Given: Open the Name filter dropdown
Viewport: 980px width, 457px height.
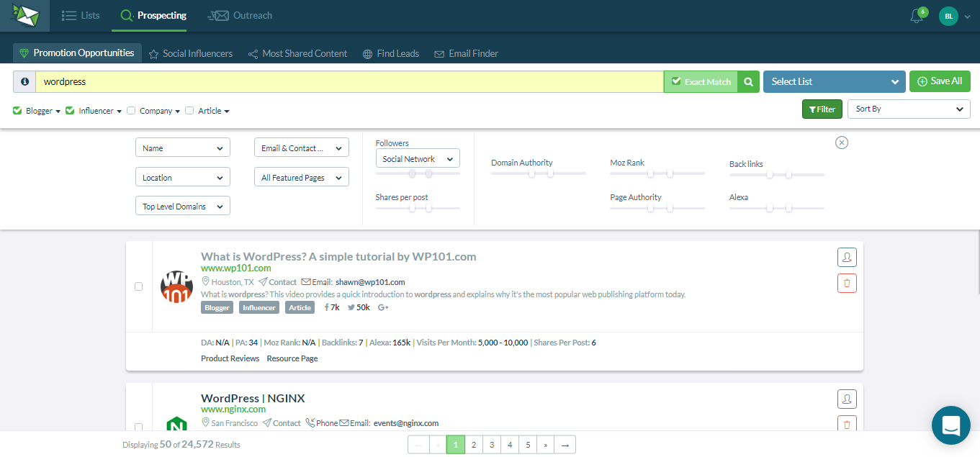Looking at the screenshot, I should 183,148.
